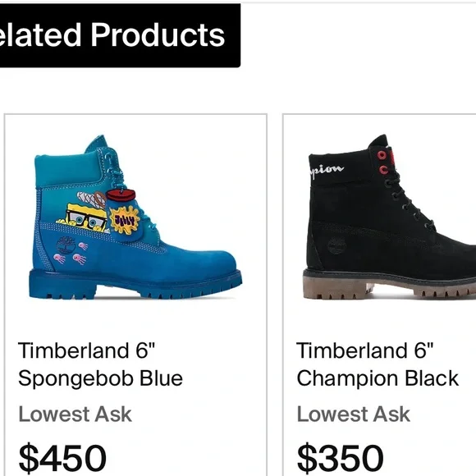Click the embossed tree logo on the black boot
The width and height of the screenshot is (476, 476).
337,245
